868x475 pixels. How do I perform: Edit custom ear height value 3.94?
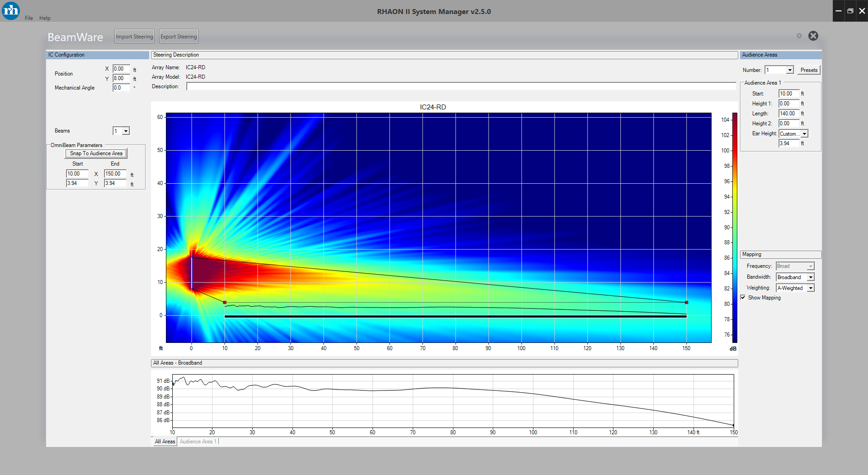point(789,143)
